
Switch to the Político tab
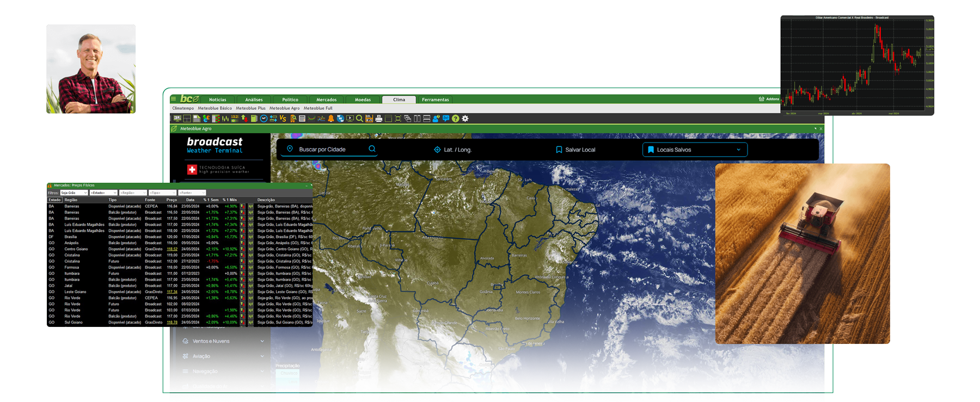pos(290,100)
